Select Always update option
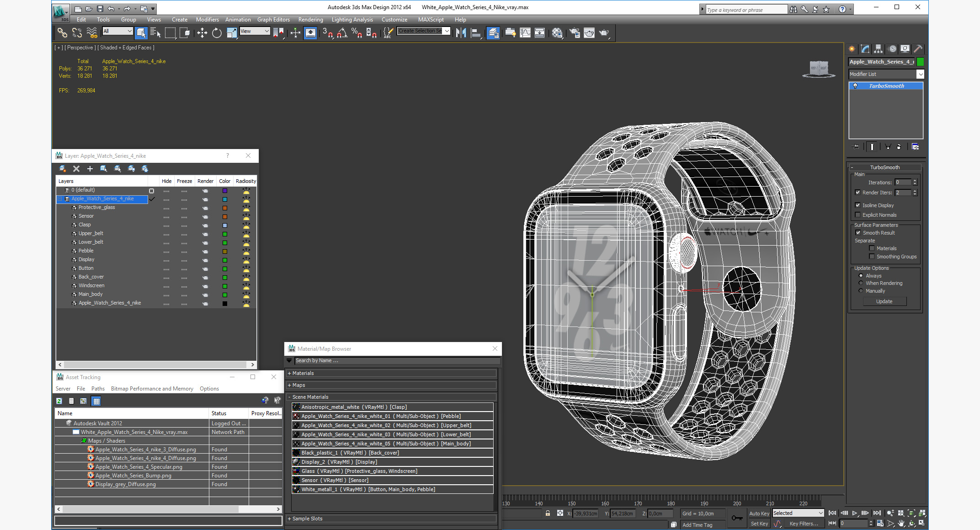 tap(861, 276)
